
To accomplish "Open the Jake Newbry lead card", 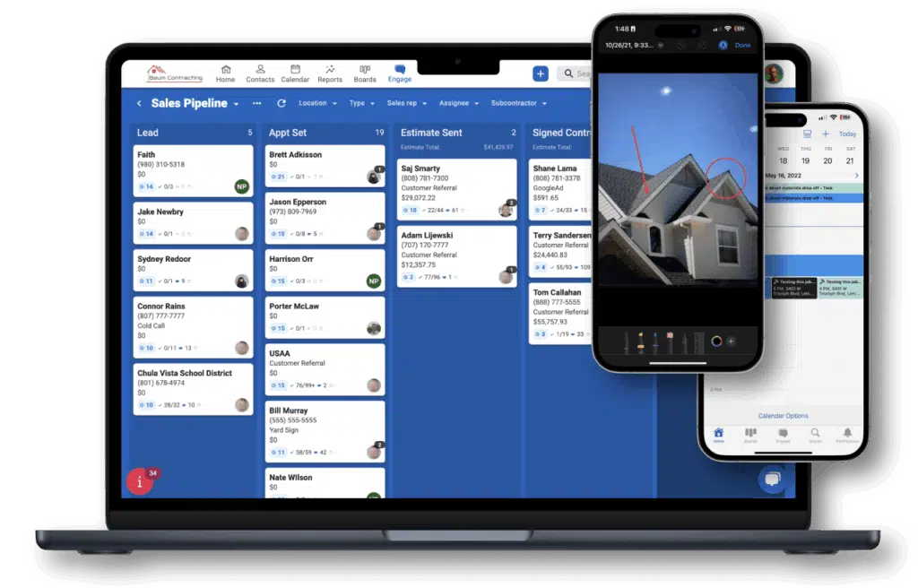I will point(193,223).
